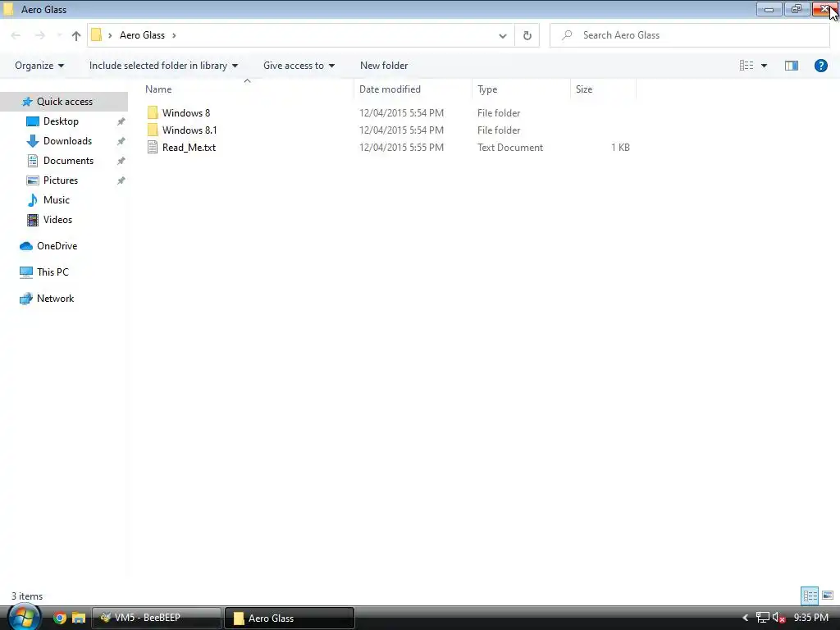Open File Explorer from taskbar quick launch
Image resolution: width=840 pixels, height=630 pixels.
click(79, 618)
